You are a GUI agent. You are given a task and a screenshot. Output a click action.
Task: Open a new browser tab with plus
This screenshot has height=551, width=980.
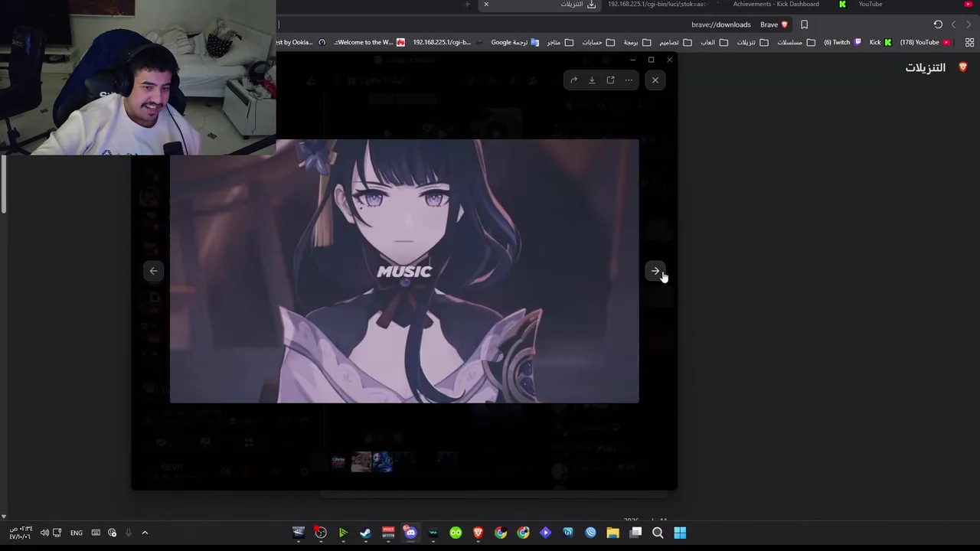467,5
